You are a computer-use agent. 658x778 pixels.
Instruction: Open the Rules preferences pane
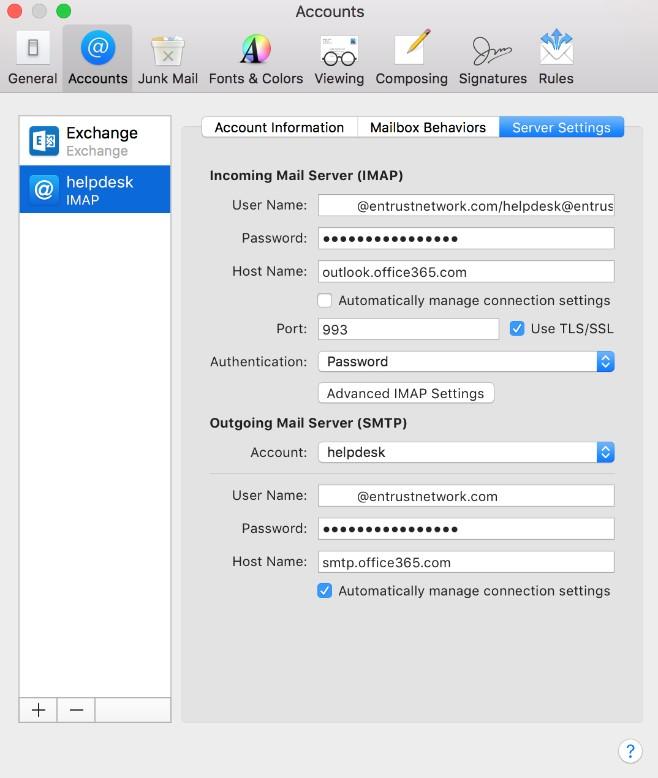[556, 59]
